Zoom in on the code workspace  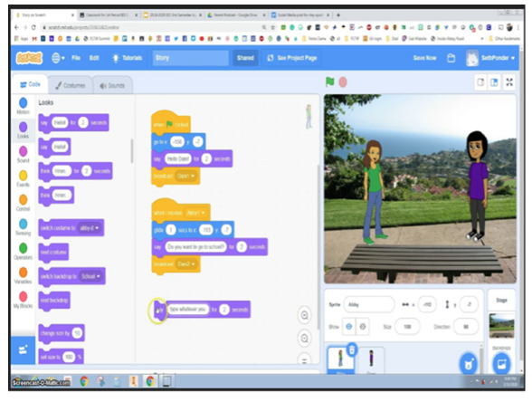pos(304,315)
